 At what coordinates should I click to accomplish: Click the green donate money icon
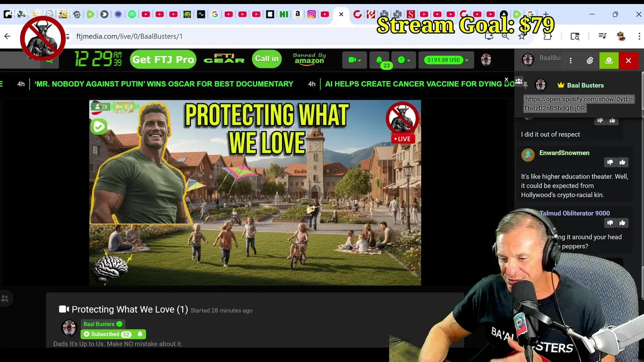(609, 60)
